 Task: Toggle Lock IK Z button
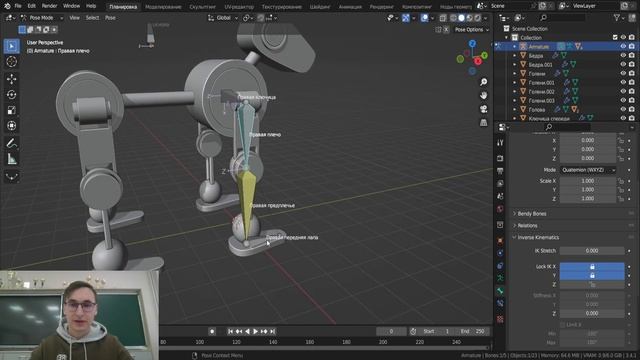point(592,284)
